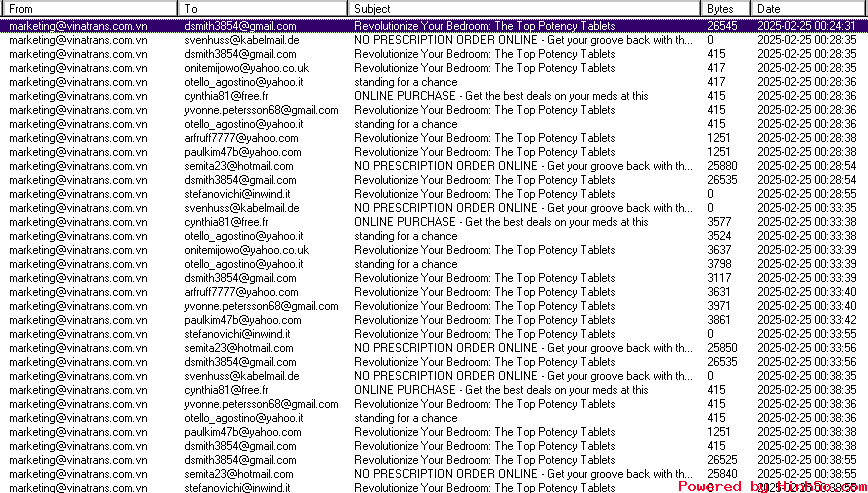Select the bytes value 25840
Screen dimensions: 868x493
click(x=722, y=474)
